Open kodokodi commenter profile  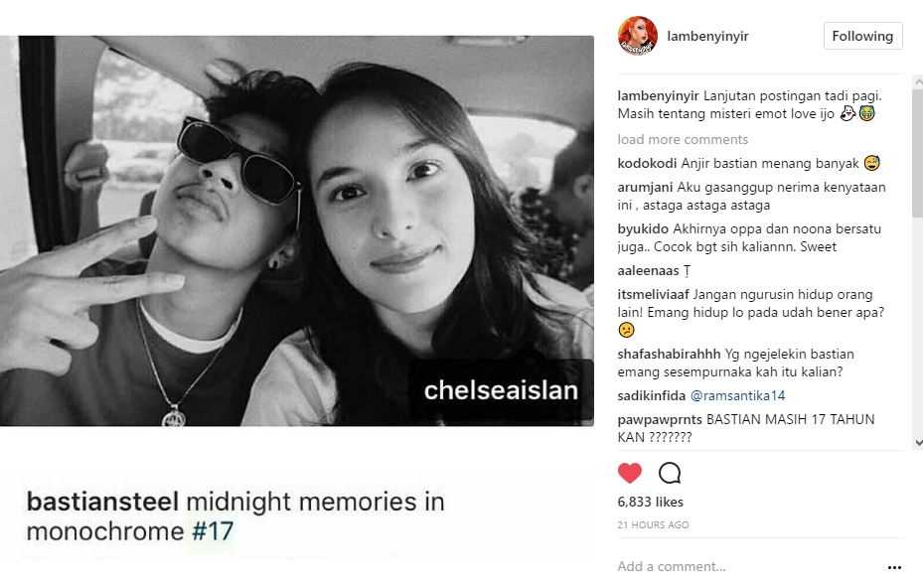point(647,164)
